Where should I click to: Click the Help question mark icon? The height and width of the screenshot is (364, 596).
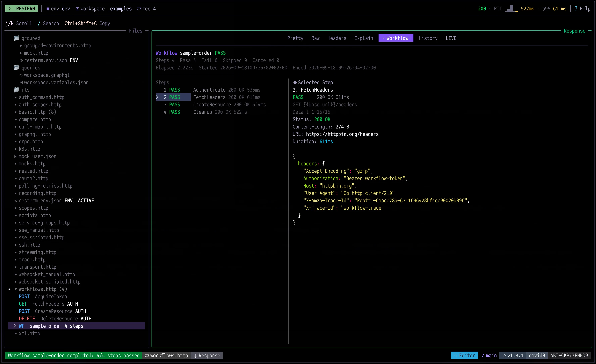pyautogui.click(x=576, y=9)
